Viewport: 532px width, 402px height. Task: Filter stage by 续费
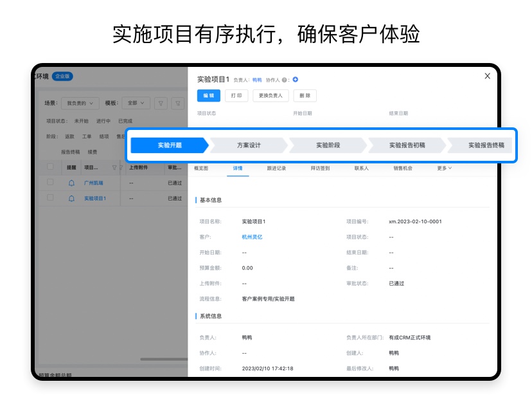(x=93, y=152)
